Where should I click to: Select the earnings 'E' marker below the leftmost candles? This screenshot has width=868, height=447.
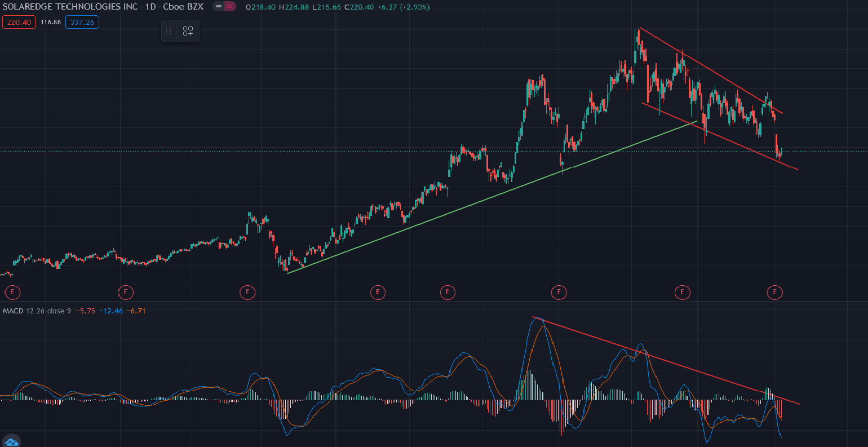click(12, 293)
